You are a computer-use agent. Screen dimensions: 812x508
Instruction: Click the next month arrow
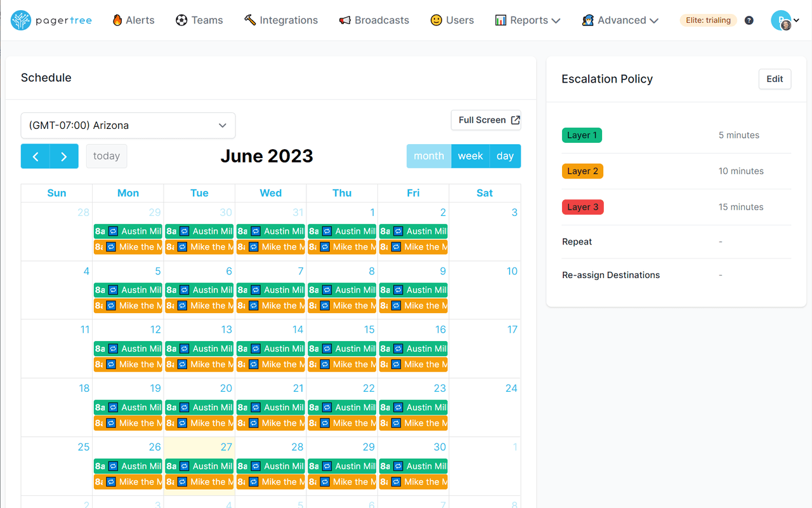coord(63,156)
